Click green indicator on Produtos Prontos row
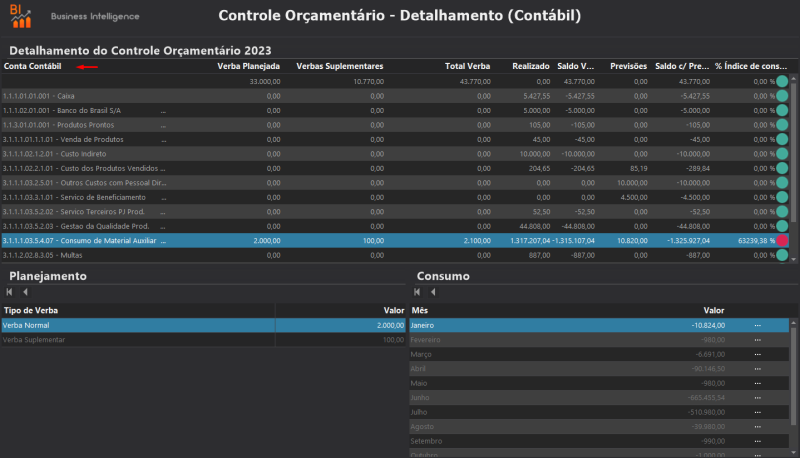 coord(782,124)
